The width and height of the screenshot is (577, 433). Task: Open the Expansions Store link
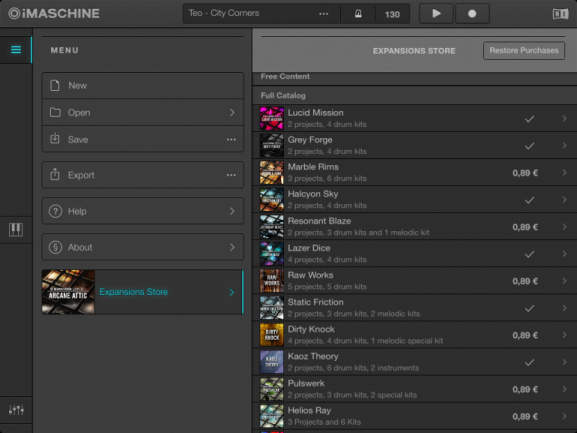click(x=134, y=292)
